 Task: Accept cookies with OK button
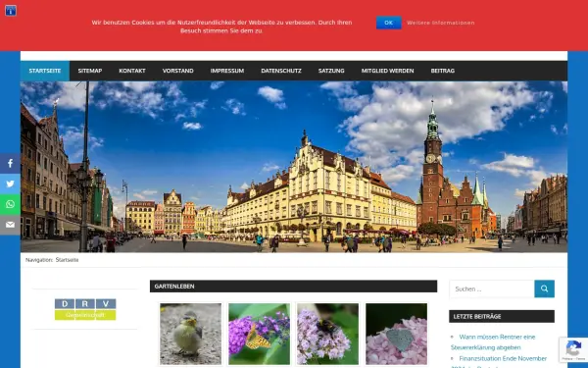coord(388,23)
